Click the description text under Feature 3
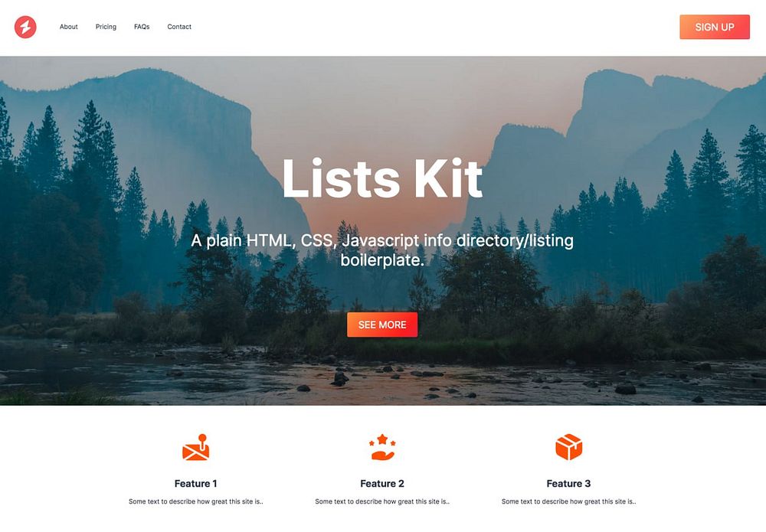Image resolution: width=766 pixels, height=532 pixels. [568, 501]
